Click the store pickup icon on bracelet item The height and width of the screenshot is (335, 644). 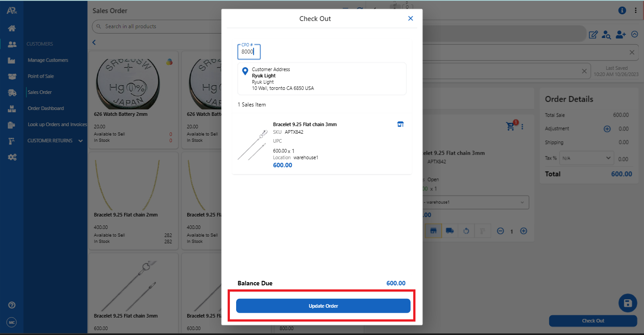[x=400, y=124]
